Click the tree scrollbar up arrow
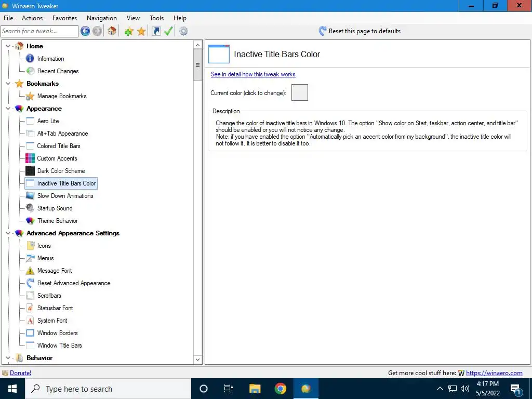 (x=198, y=45)
